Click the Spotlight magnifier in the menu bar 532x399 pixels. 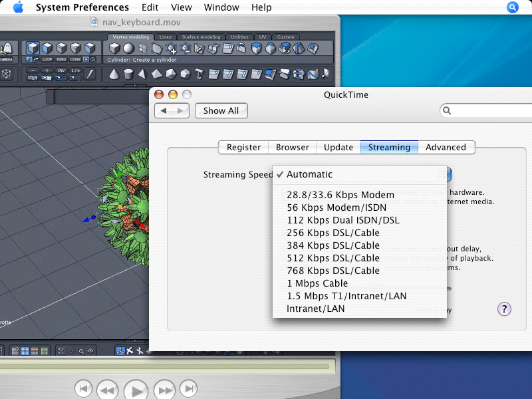point(512,7)
